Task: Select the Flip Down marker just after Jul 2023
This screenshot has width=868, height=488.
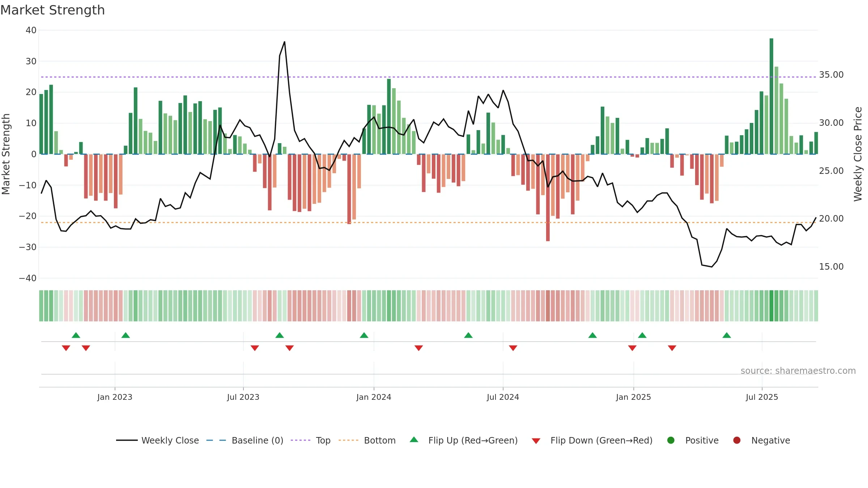Action: coord(255,348)
